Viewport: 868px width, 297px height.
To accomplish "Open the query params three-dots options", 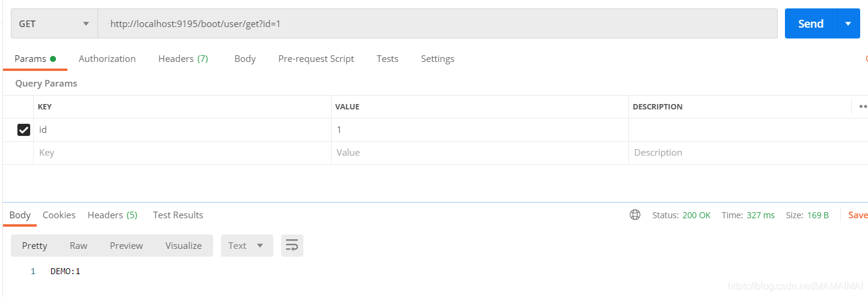I will coord(863,106).
